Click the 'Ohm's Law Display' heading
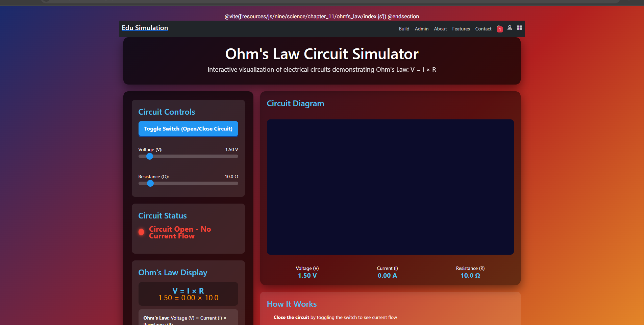 (173, 273)
